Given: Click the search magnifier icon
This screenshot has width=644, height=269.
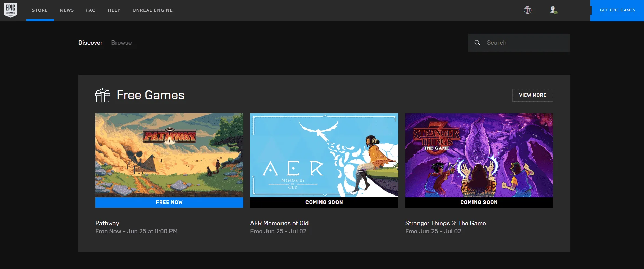Looking at the screenshot, I should click(x=477, y=43).
